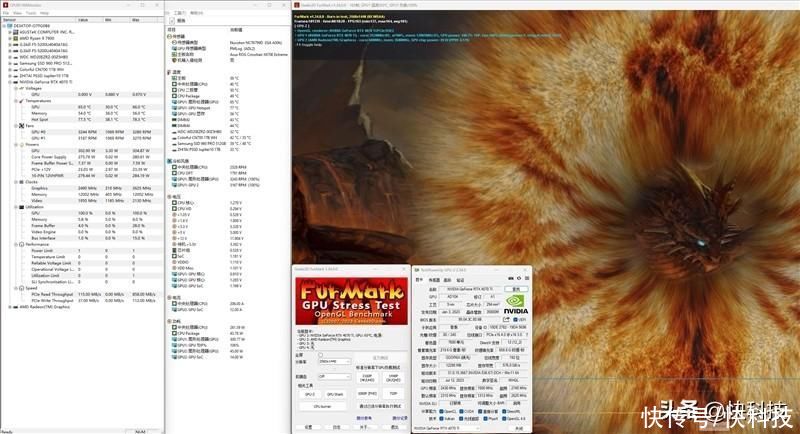
Task: Click the FurMark title bar app icon
Action: (x=296, y=5)
